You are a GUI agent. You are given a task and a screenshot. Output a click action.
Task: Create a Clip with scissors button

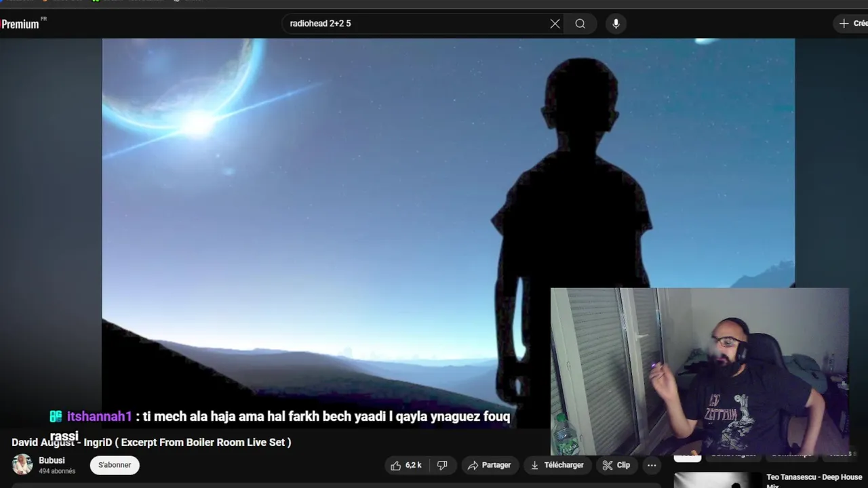pyautogui.click(x=616, y=465)
